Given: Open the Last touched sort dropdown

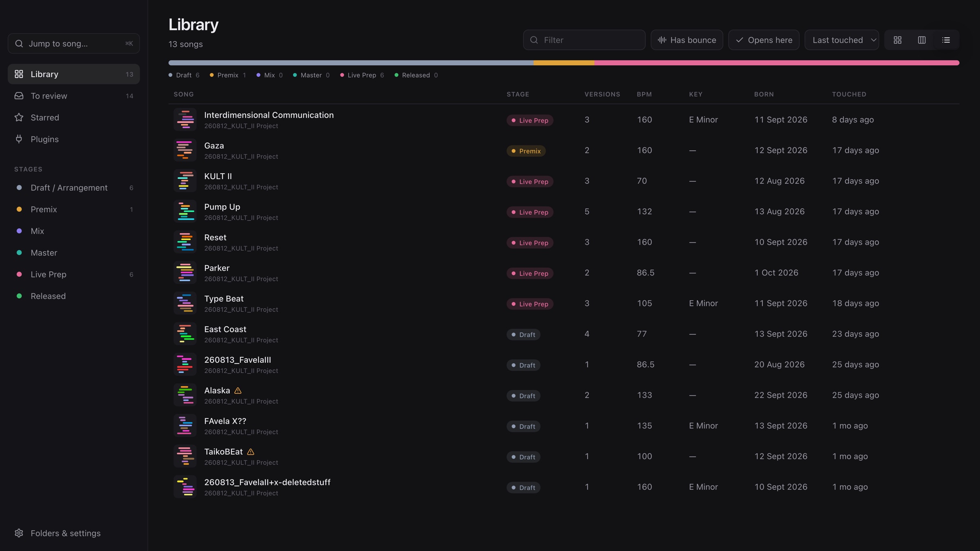Looking at the screenshot, I should click(842, 40).
